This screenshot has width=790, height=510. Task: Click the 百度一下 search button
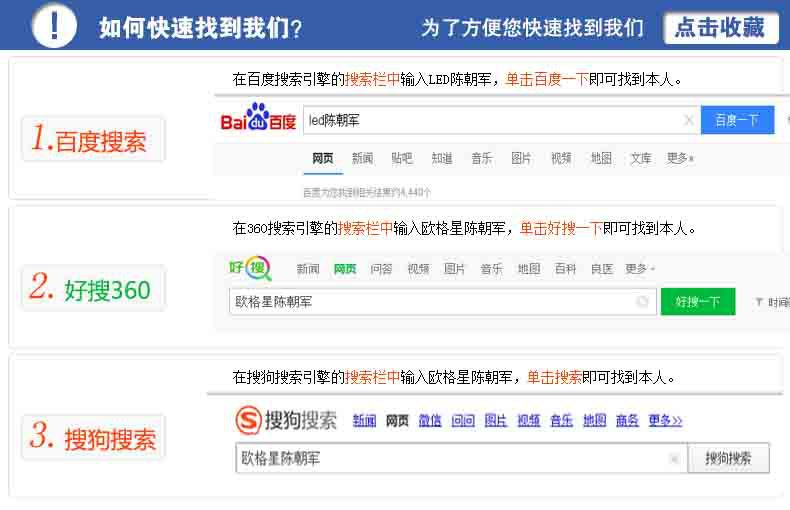coord(737,120)
